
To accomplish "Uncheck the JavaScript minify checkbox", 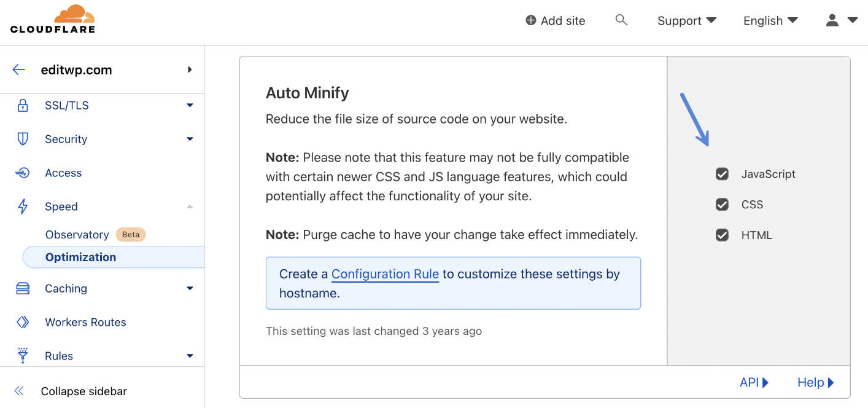I will coord(722,174).
